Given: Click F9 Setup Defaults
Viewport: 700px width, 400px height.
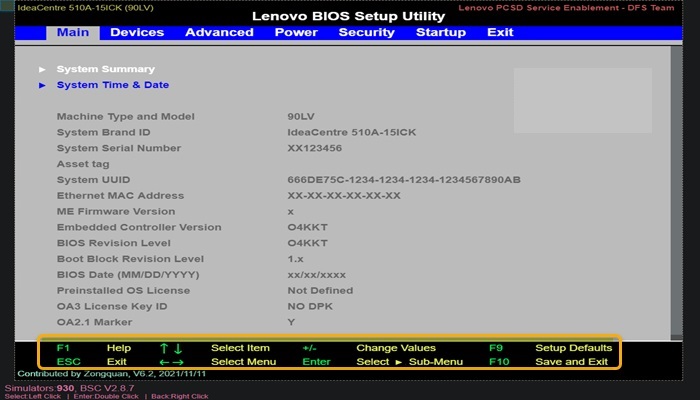Looking at the screenshot, I should pyautogui.click(x=550, y=348).
